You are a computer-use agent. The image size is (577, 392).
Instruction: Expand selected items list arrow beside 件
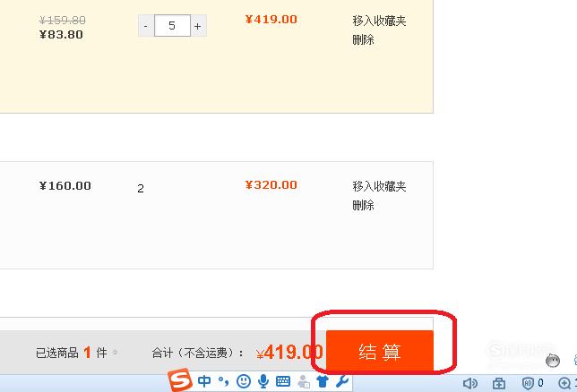116,353
